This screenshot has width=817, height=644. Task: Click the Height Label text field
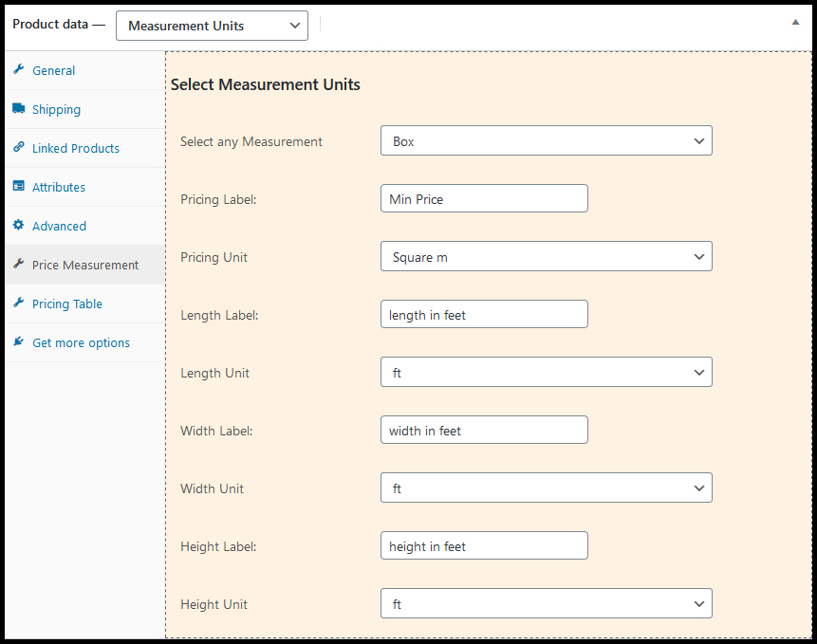(483, 546)
